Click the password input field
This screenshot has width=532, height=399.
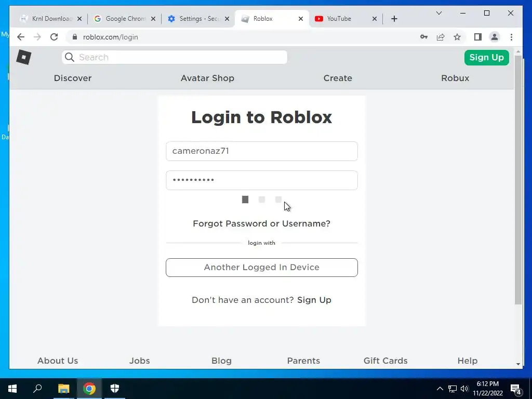click(262, 180)
